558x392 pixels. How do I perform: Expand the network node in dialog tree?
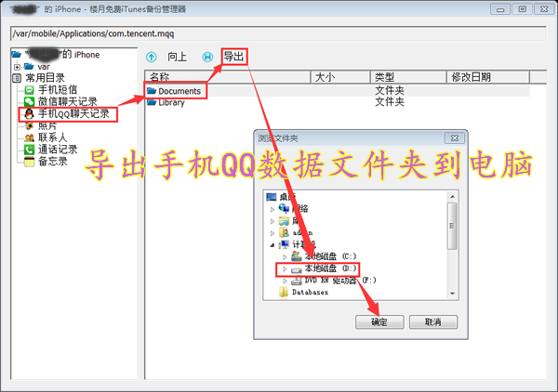pos(272,209)
